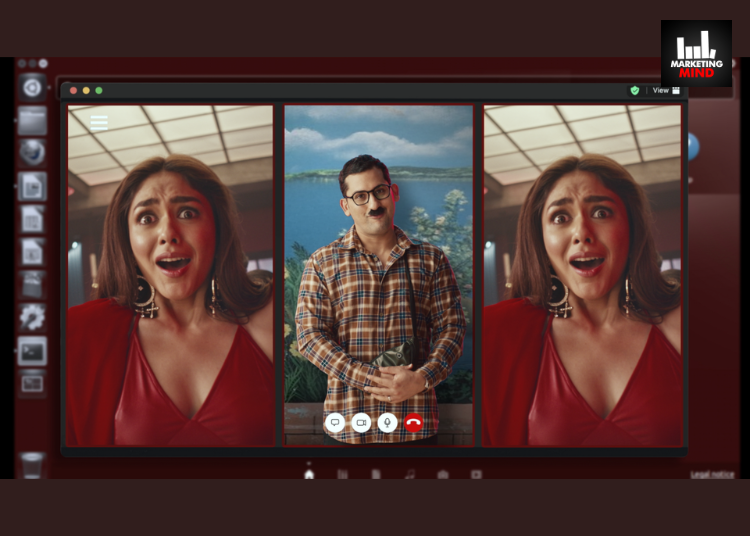Click the green security shield icon

[x=634, y=90]
